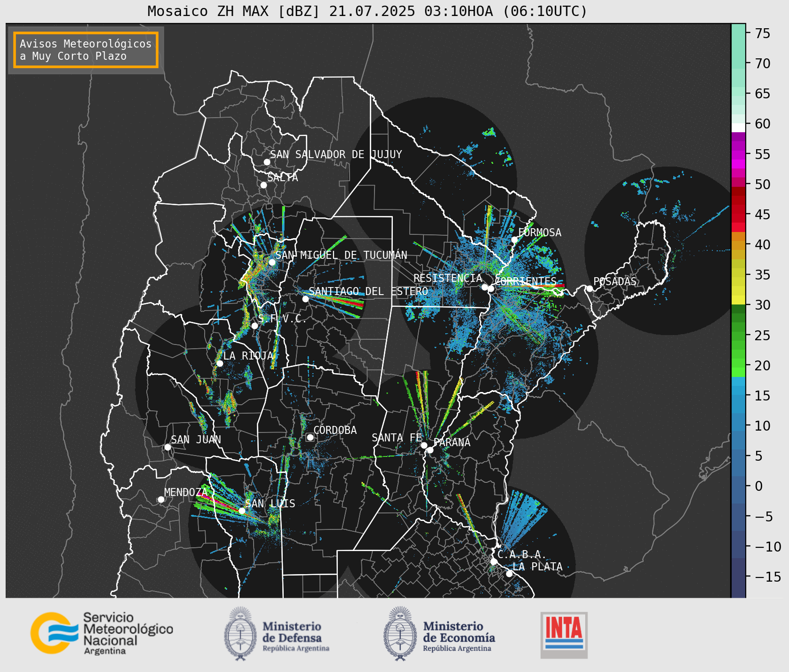Click the 0 label on the dBZ scale
This screenshot has height=672, width=789.
[x=759, y=486]
